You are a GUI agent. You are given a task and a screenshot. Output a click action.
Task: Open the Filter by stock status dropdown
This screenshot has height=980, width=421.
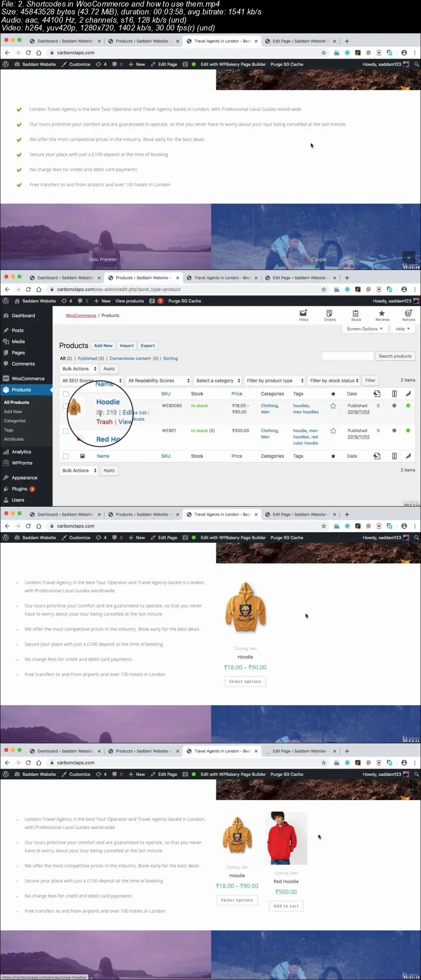tap(334, 381)
